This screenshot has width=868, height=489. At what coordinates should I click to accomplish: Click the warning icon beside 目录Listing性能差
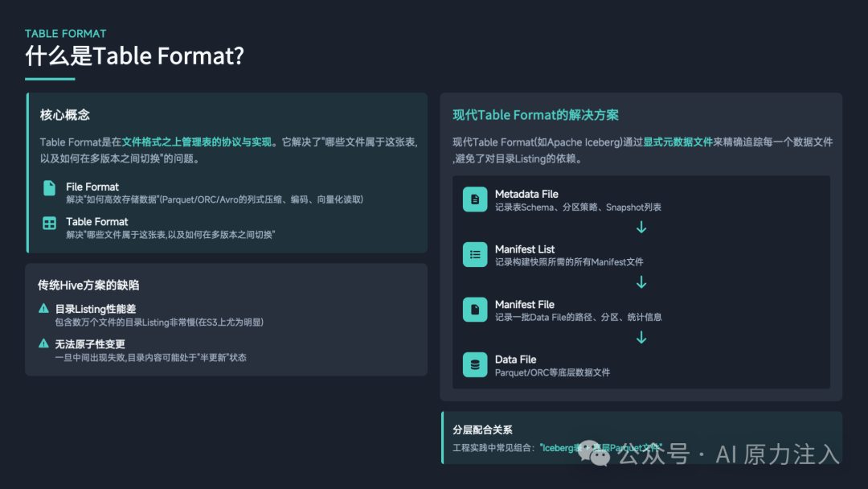(43, 309)
